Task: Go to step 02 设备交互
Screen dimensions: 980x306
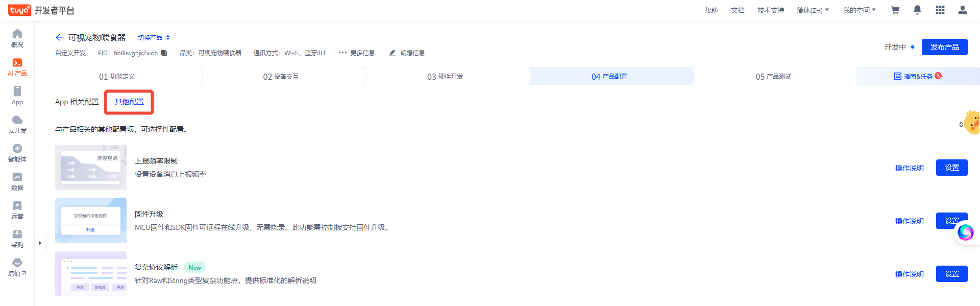Action: coord(281,77)
